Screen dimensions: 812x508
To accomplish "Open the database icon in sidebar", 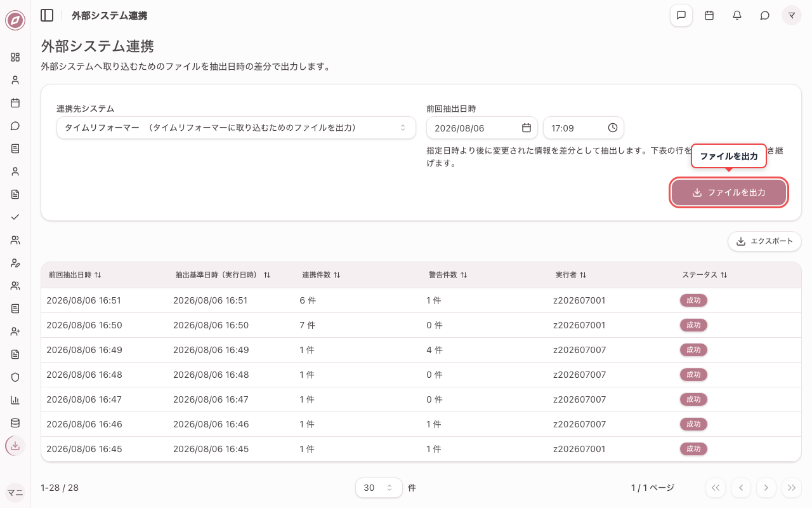I will pos(15,423).
